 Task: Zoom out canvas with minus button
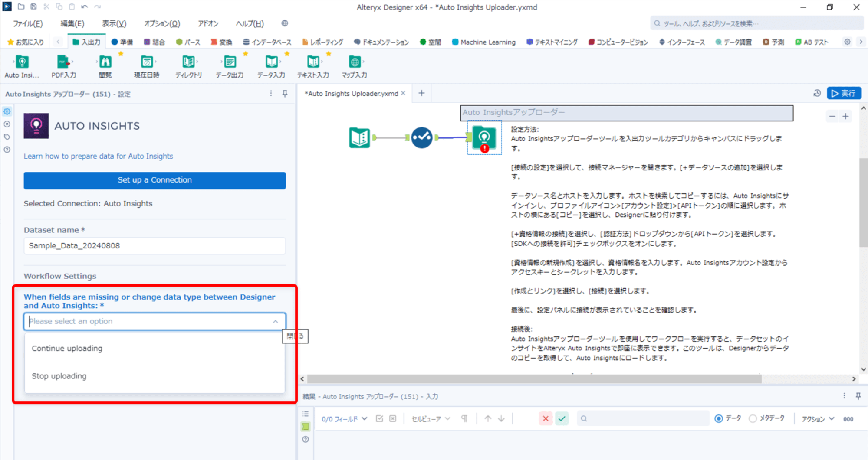tap(832, 116)
